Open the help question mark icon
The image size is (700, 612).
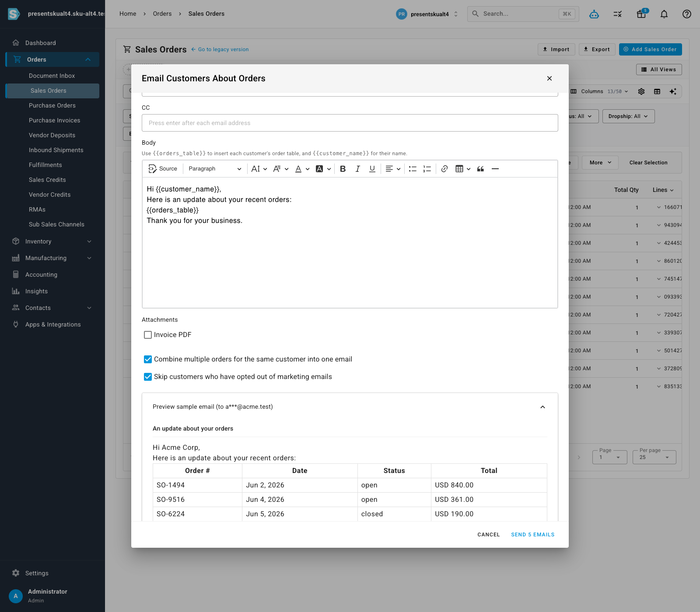point(687,14)
